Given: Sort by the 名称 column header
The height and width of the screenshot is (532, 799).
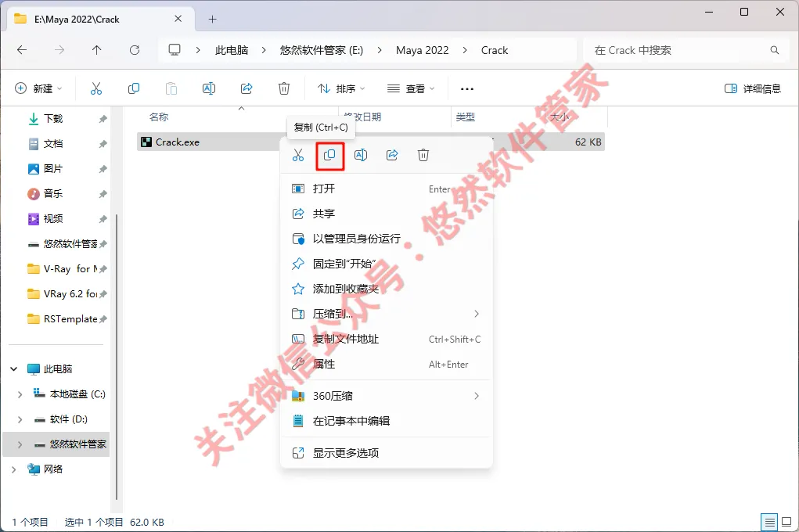Looking at the screenshot, I should pyautogui.click(x=159, y=117).
